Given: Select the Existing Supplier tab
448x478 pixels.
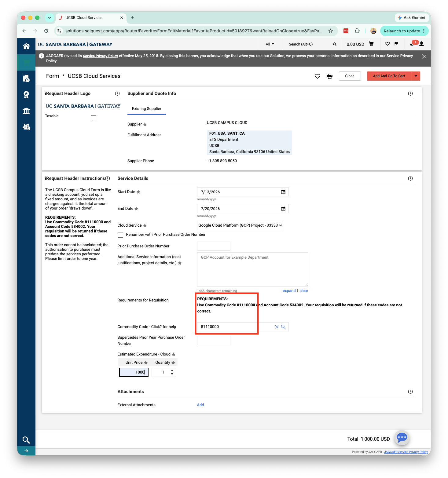Looking at the screenshot, I should click(147, 109).
